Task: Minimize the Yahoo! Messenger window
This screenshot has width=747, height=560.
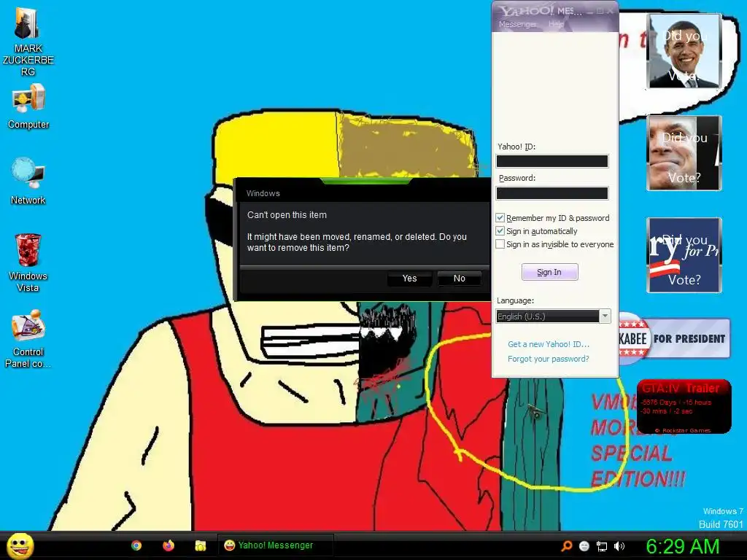Action: (590, 11)
